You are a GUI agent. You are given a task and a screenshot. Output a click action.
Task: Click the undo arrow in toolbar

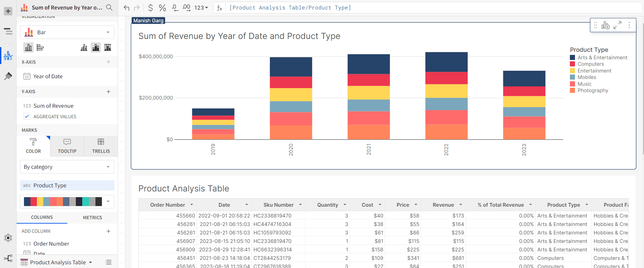coord(127,7)
